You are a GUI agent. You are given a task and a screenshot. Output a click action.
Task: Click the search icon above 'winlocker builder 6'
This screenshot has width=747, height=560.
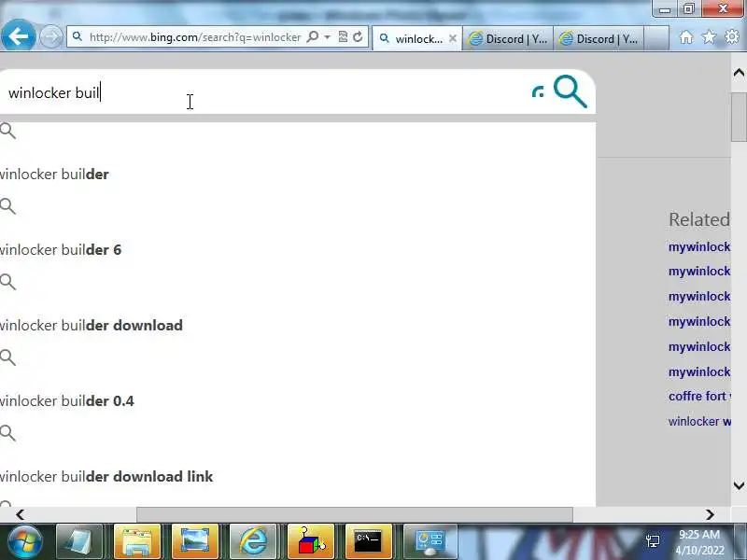pyautogui.click(x=7, y=206)
